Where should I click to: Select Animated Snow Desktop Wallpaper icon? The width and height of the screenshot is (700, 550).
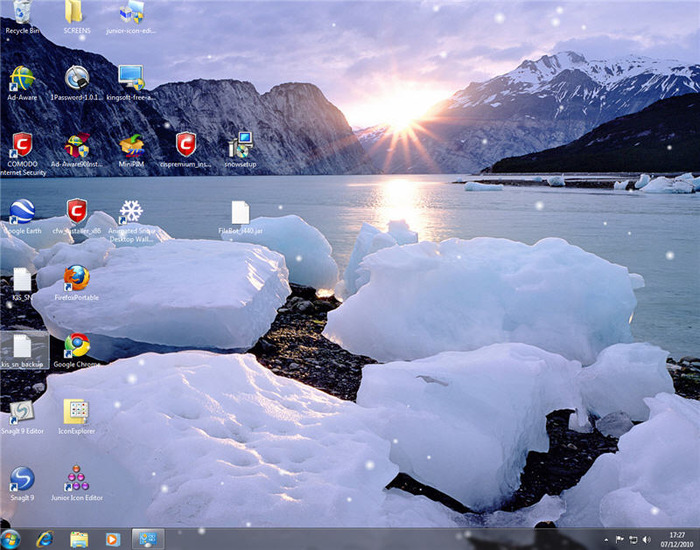(131, 212)
